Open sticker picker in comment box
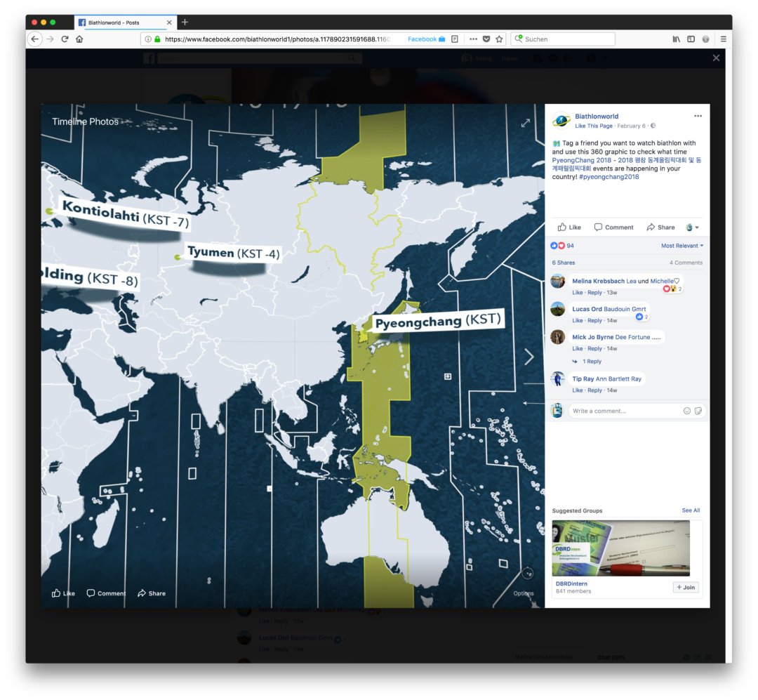The image size is (758, 700). tap(698, 411)
